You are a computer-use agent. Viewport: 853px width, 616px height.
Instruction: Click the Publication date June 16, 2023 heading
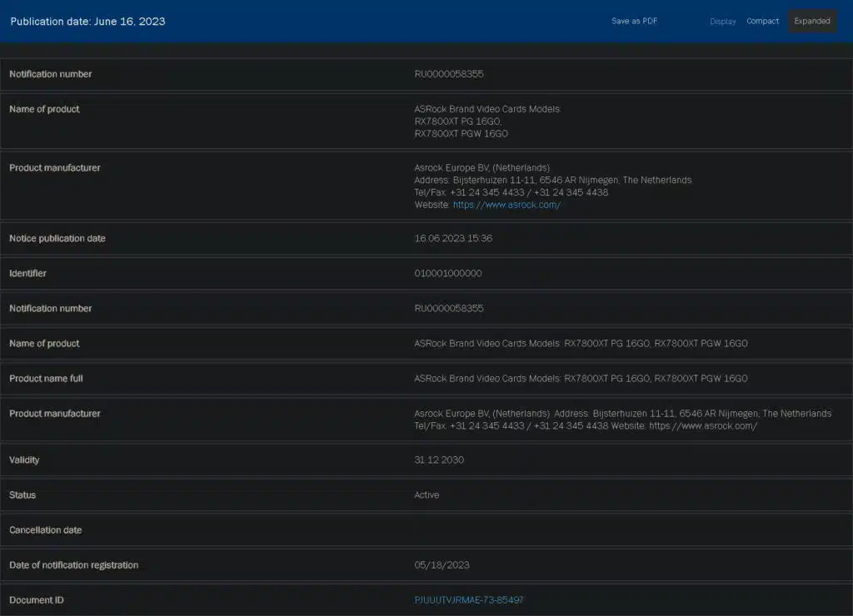87,21
